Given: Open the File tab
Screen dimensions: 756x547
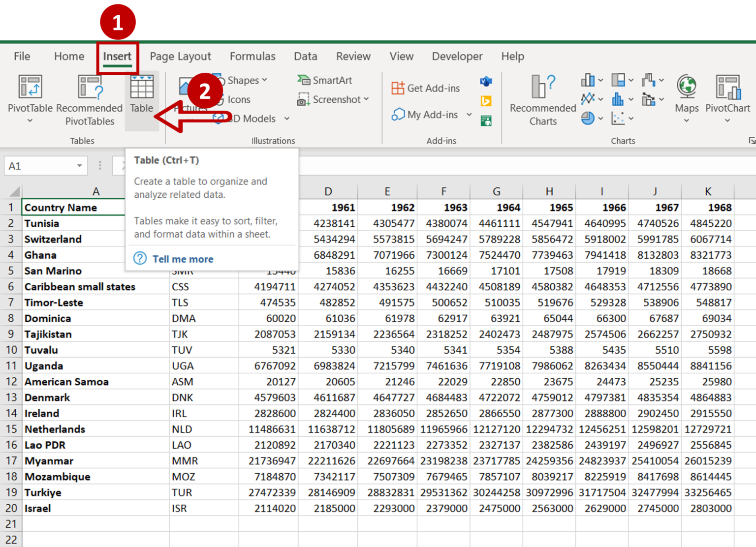Looking at the screenshot, I should [22, 57].
